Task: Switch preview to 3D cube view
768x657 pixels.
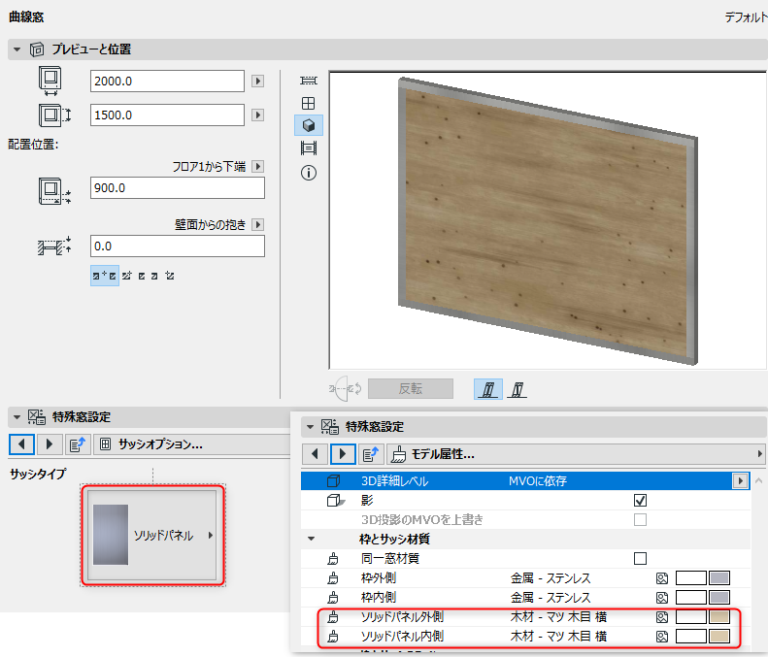Action: point(309,125)
